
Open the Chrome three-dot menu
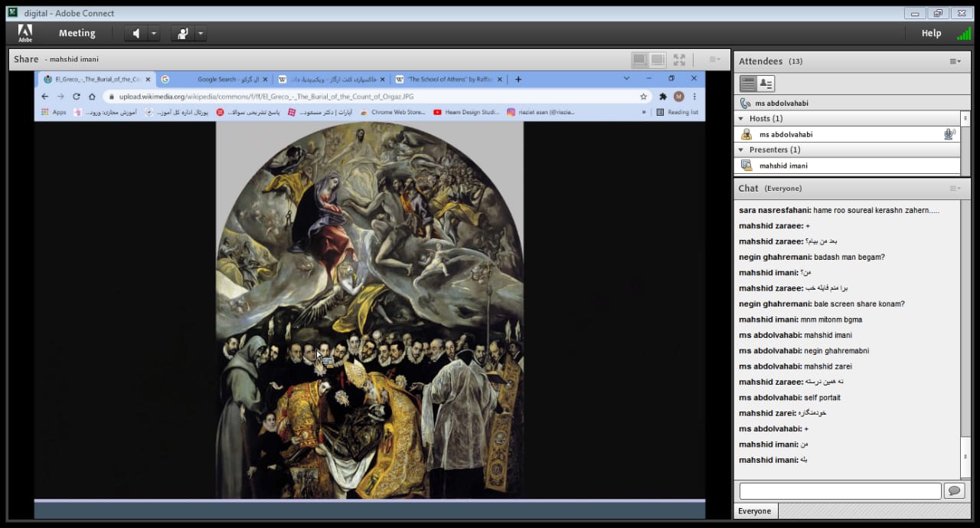[x=694, y=97]
